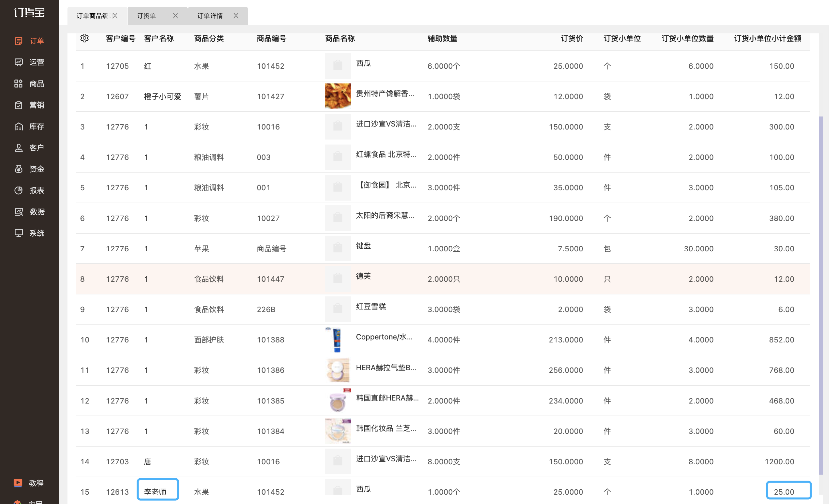Switch to the 订单详情 tab
The height and width of the screenshot is (504, 829).
pos(210,16)
